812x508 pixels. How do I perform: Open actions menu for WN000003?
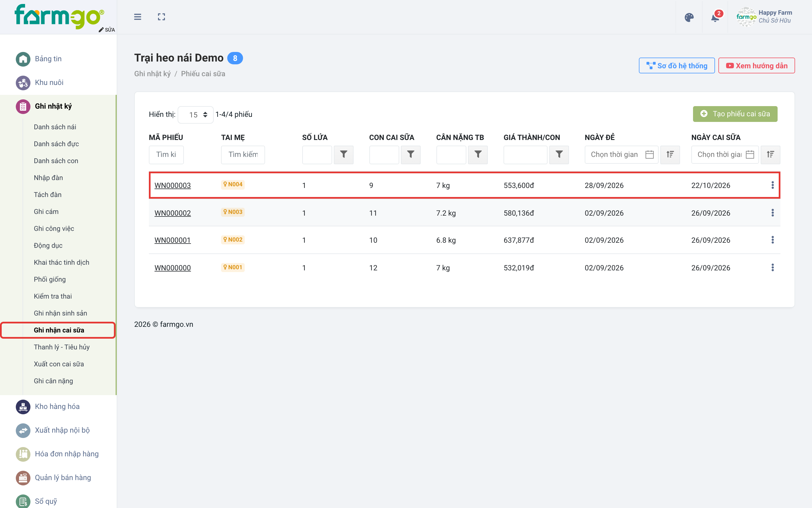coord(773,185)
